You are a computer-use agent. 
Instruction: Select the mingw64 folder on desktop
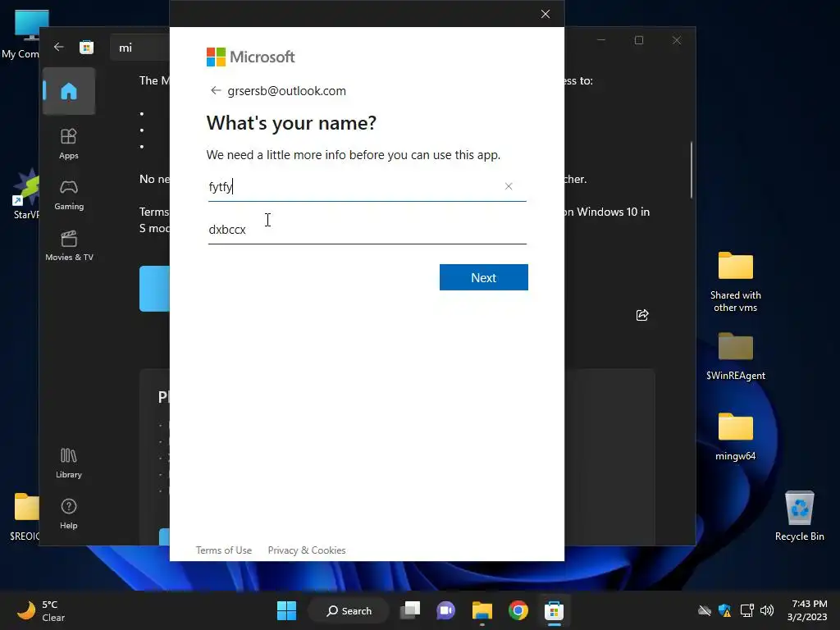(x=736, y=436)
